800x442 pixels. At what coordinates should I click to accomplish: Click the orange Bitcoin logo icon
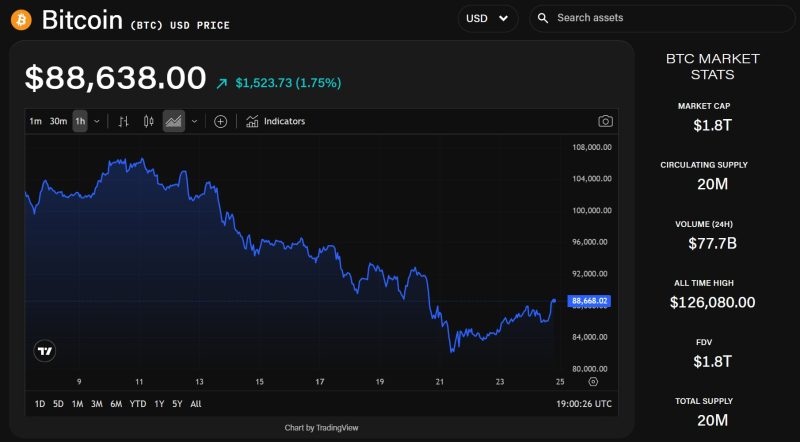point(21,19)
